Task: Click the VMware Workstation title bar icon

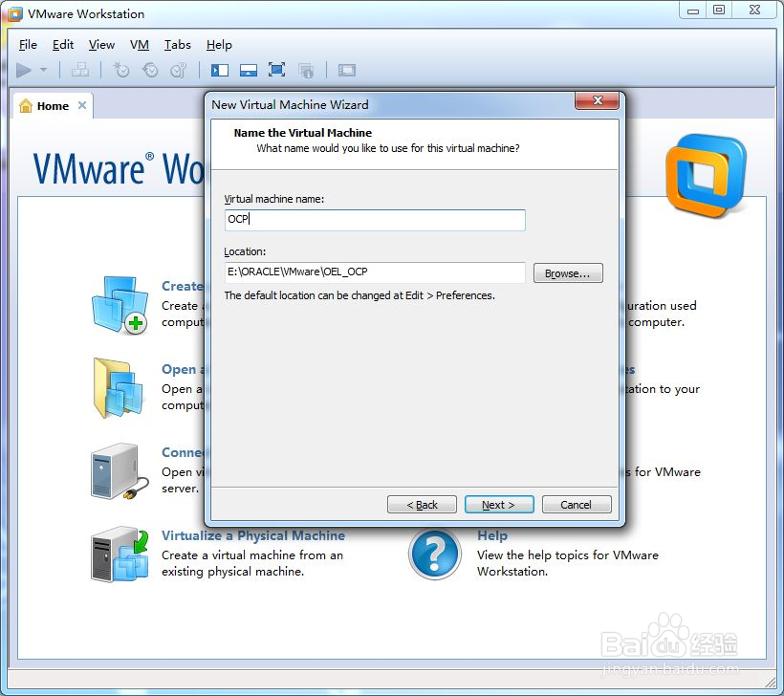Action: (x=15, y=14)
